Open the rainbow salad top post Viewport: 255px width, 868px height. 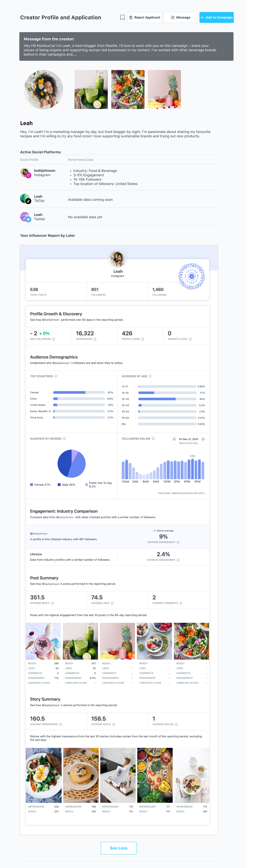coord(191,641)
